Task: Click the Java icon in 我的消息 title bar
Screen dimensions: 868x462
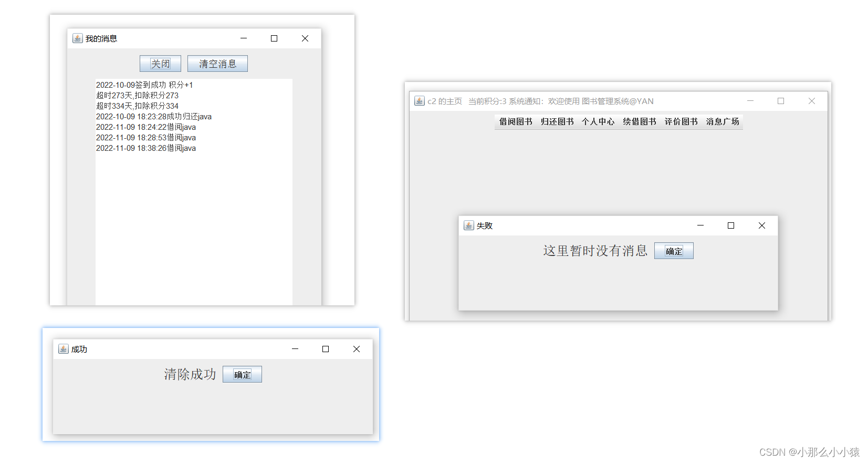Action: tap(78, 38)
